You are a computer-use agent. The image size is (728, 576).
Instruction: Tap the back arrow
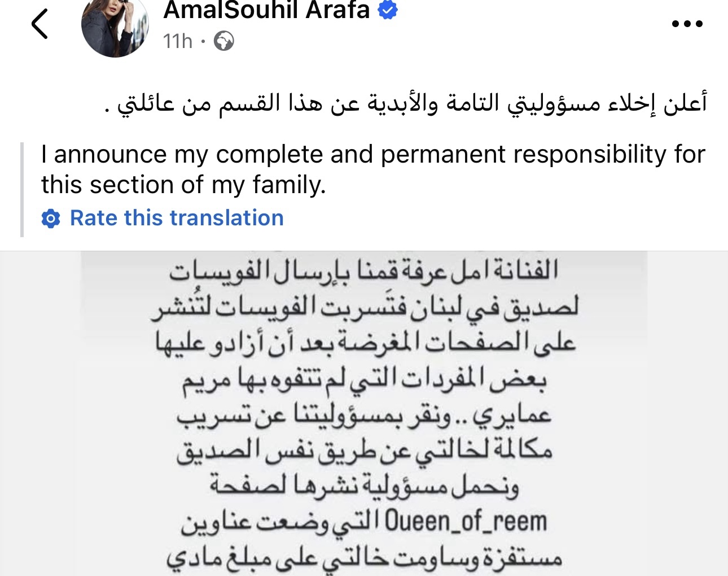pos(40,24)
